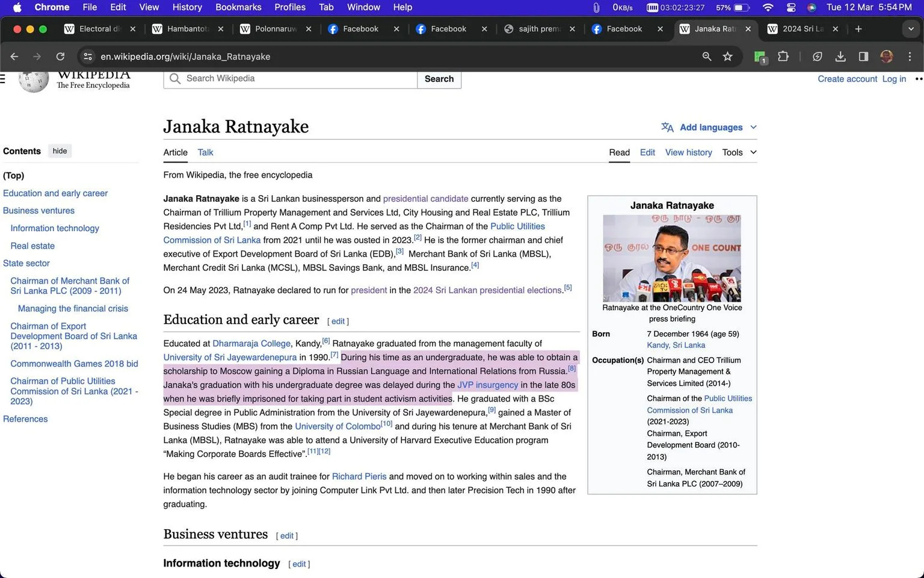Screen dimensions: 924x578
Task: Open the tab search chevron dropdown
Action: pyautogui.click(x=910, y=29)
